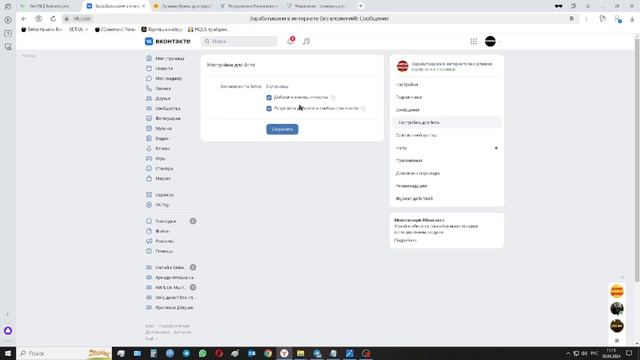Open Messenger icon in left menu
640x360 pixels.
[149, 78]
